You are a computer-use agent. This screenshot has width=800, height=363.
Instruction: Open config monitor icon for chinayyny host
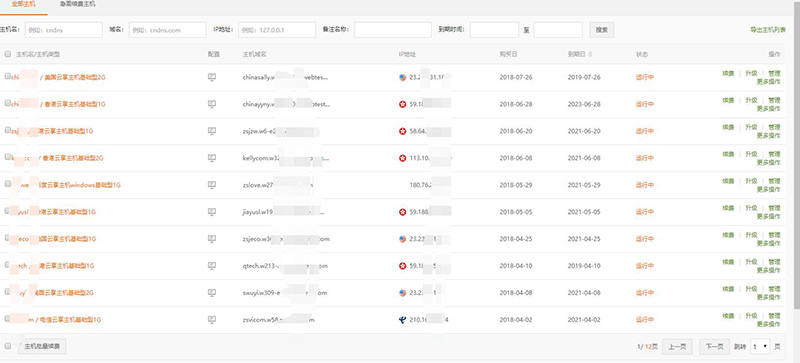212,104
